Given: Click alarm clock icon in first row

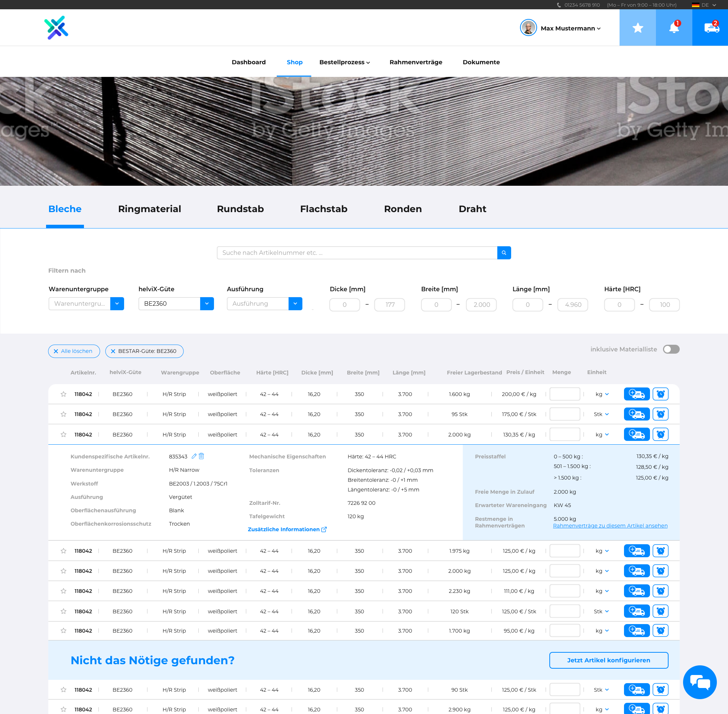Looking at the screenshot, I should (660, 394).
